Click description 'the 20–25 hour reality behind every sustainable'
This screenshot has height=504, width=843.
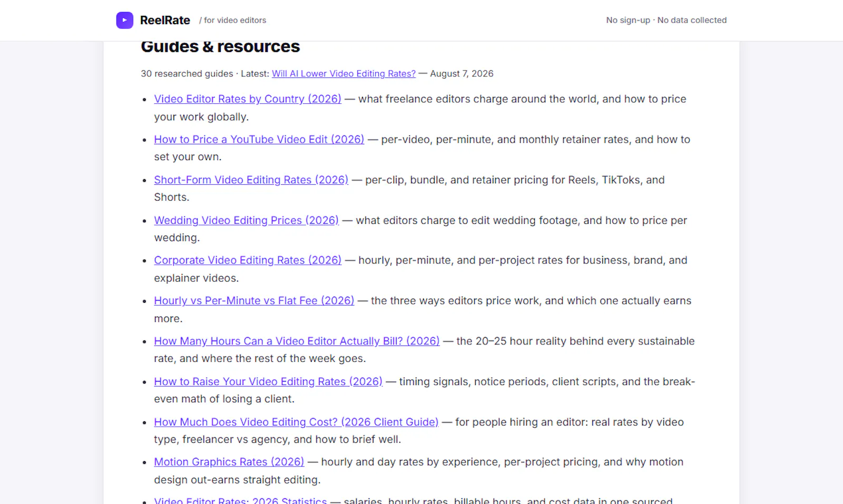pyautogui.click(x=576, y=341)
